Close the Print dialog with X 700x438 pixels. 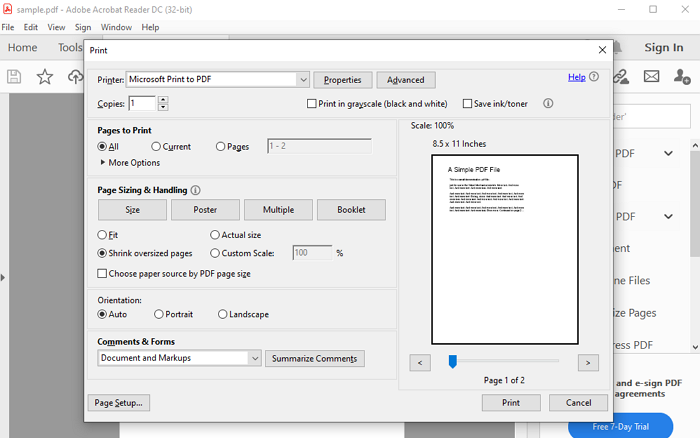[602, 50]
